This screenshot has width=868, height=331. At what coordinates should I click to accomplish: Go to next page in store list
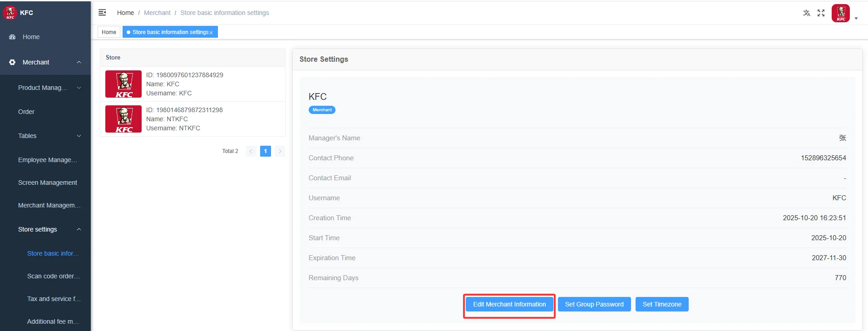280,151
